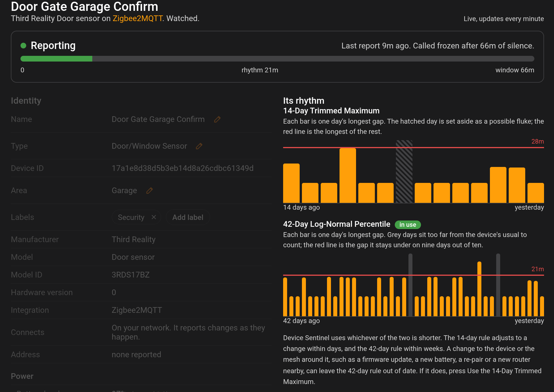Click the Model ID value '3RDS17BZ'
This screenshot has width=554, height=392.
130,275
